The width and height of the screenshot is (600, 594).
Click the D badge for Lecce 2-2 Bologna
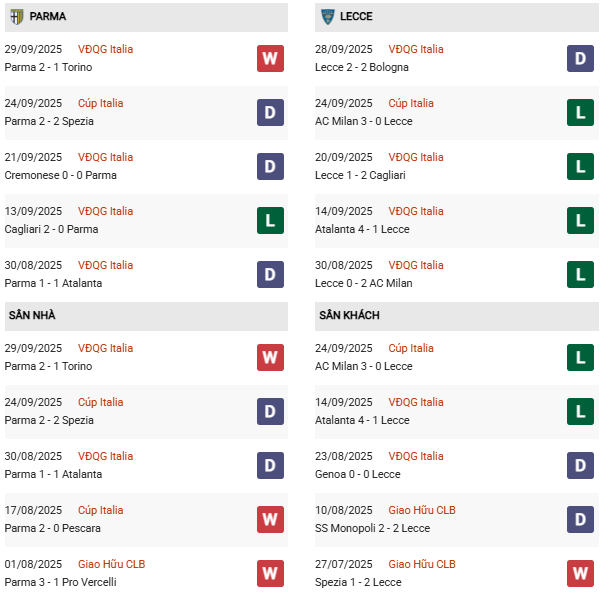point(580,58)
